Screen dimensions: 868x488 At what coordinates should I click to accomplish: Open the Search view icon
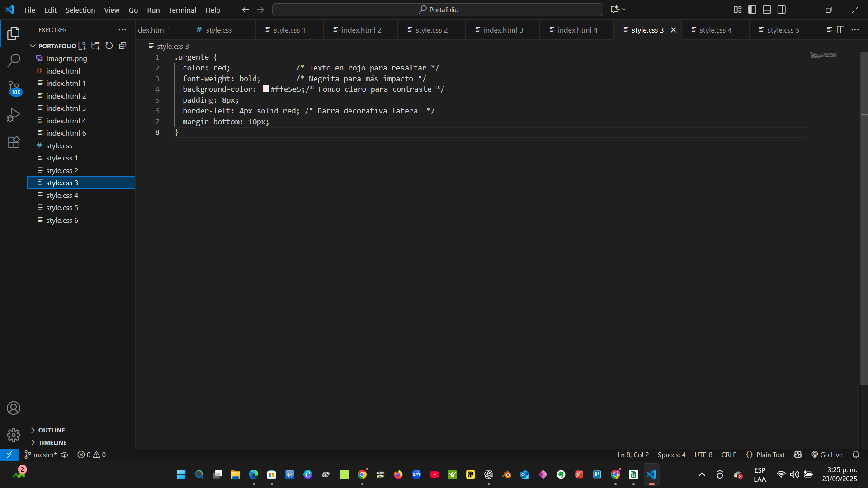tap(14, 60)
